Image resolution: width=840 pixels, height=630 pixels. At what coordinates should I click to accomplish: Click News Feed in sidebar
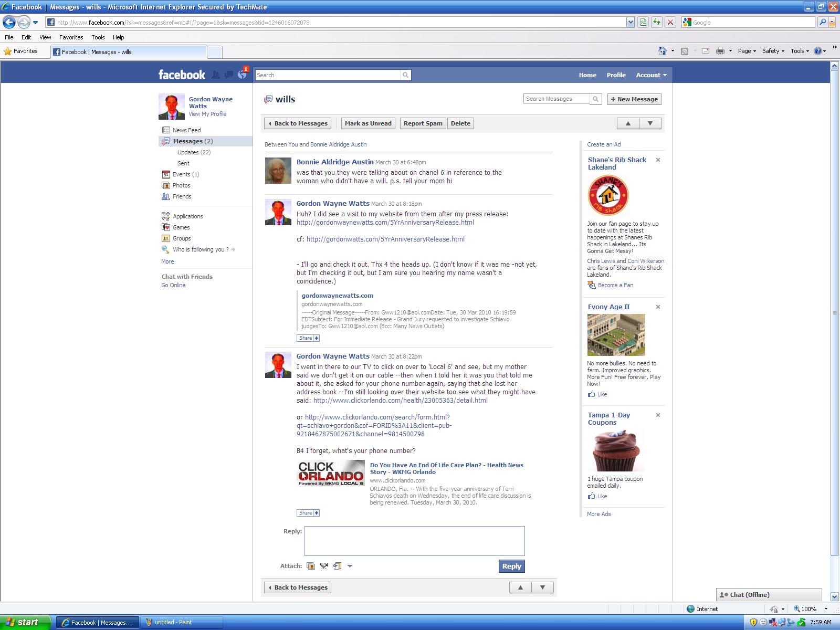tap(186, 130)
